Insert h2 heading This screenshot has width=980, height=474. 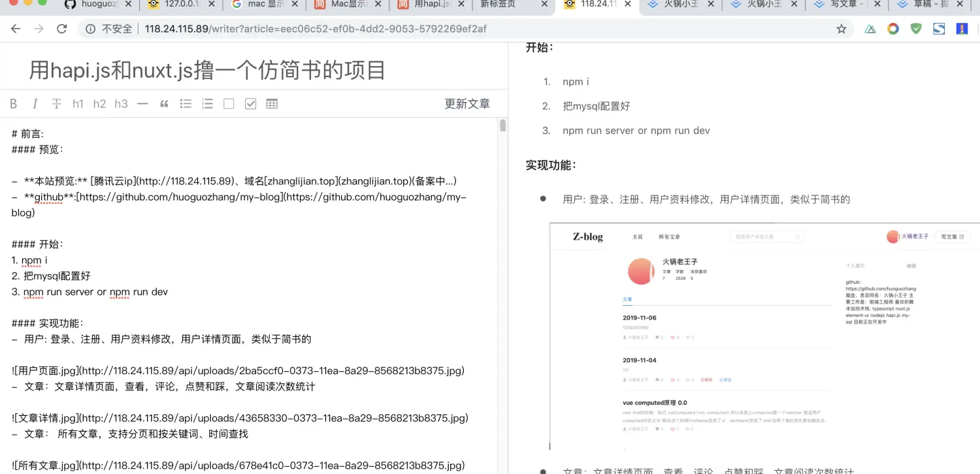click(99, 104)
